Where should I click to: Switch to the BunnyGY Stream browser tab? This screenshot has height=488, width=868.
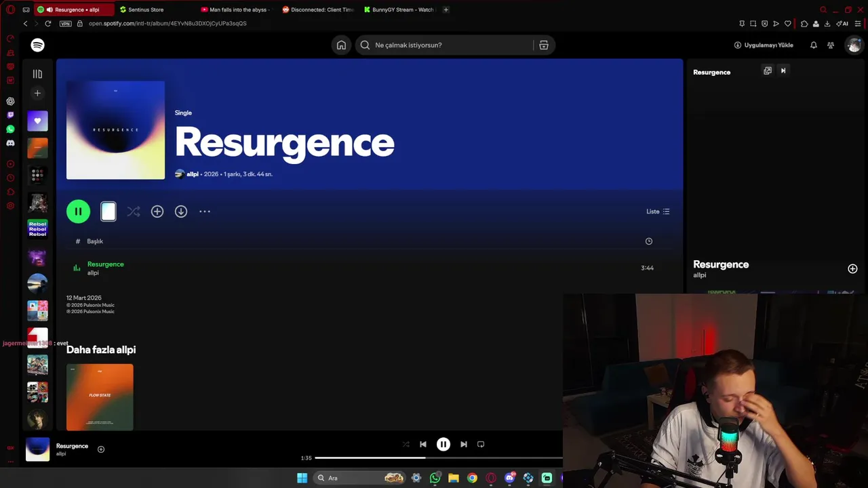400,9
